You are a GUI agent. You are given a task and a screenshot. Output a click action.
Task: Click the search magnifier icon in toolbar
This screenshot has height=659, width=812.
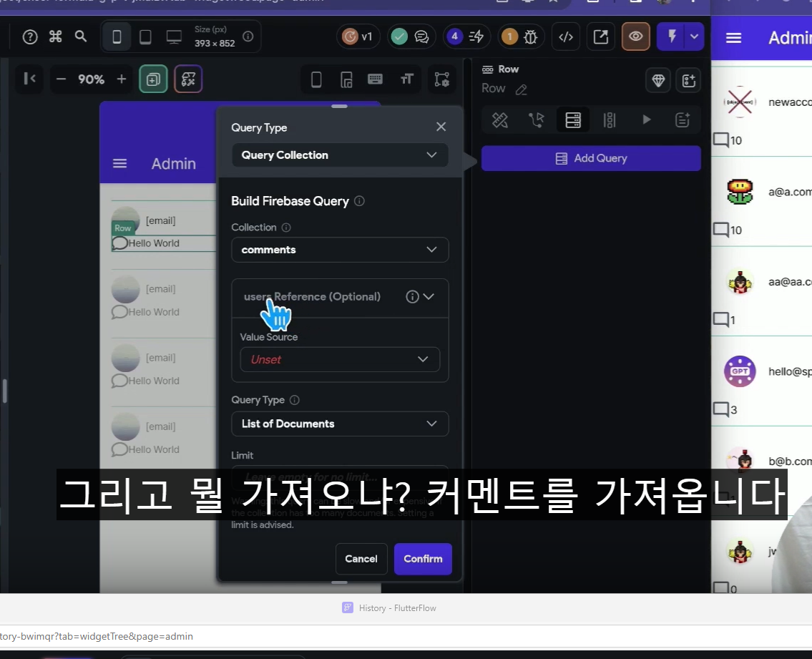(80, 36)
